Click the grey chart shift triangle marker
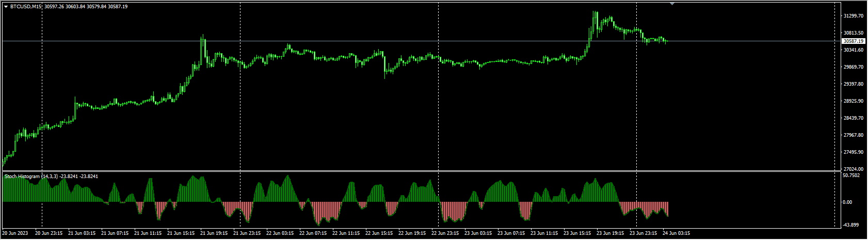 (672, 4)
